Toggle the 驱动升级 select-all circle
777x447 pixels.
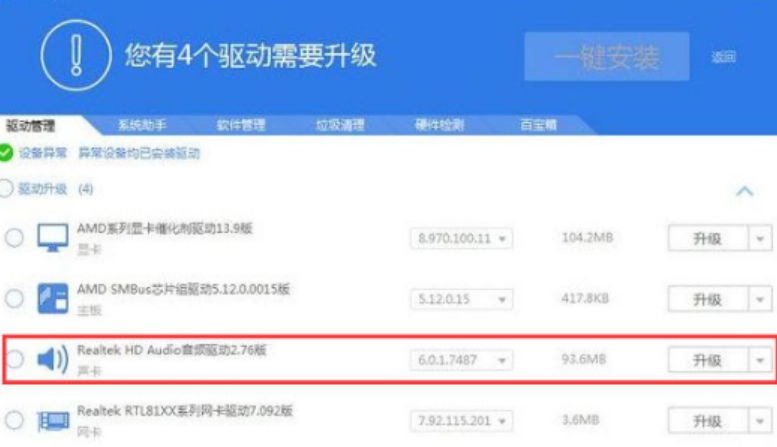pos(7,188)
